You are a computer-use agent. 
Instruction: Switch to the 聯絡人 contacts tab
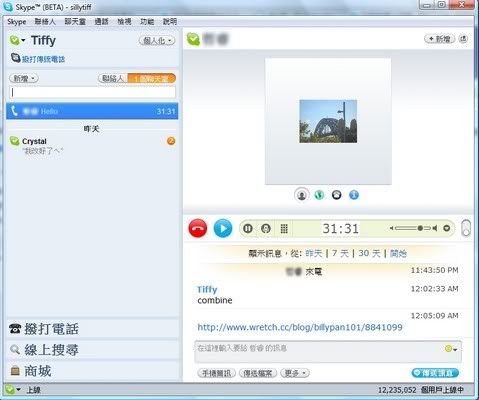[113, 78]
